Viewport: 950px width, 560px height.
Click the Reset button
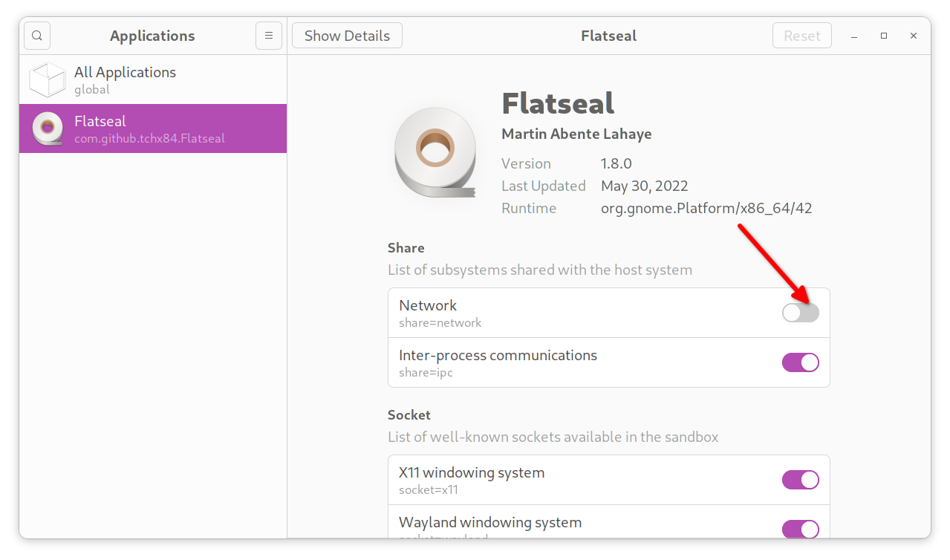pyautogui.click(x=802, y=36)
